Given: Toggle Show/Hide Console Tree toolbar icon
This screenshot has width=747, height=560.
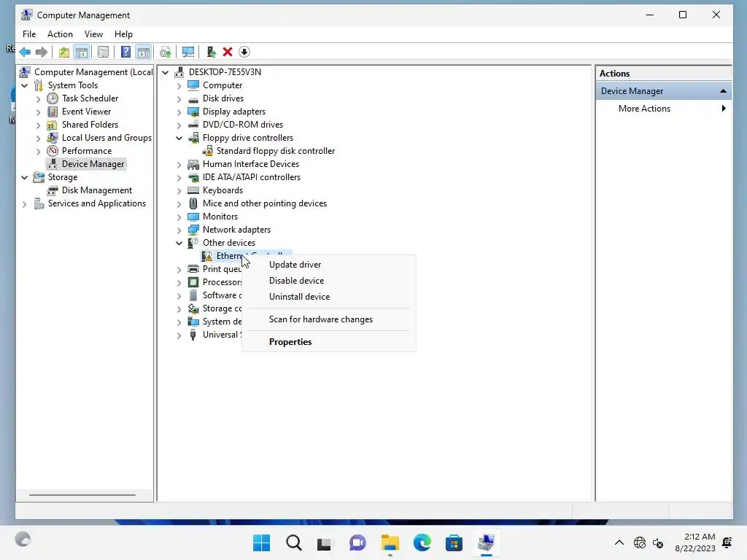Looking at the screenshot, I should (82, 52).
